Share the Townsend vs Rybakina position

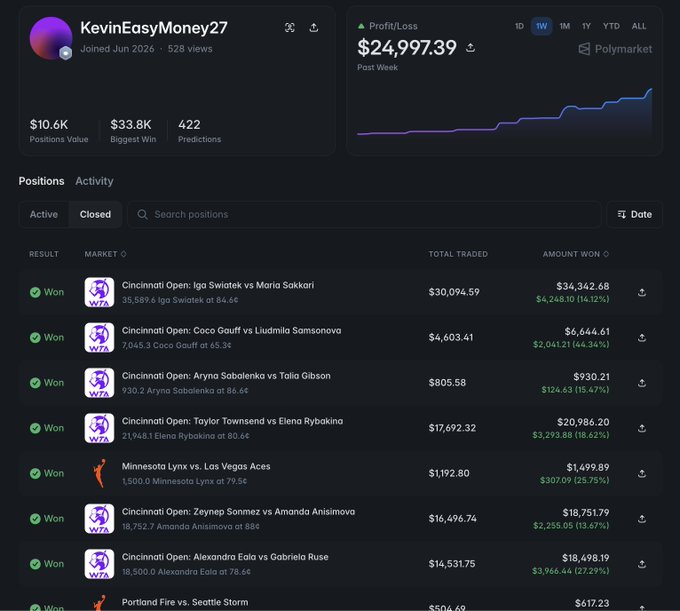click(642, 428)
